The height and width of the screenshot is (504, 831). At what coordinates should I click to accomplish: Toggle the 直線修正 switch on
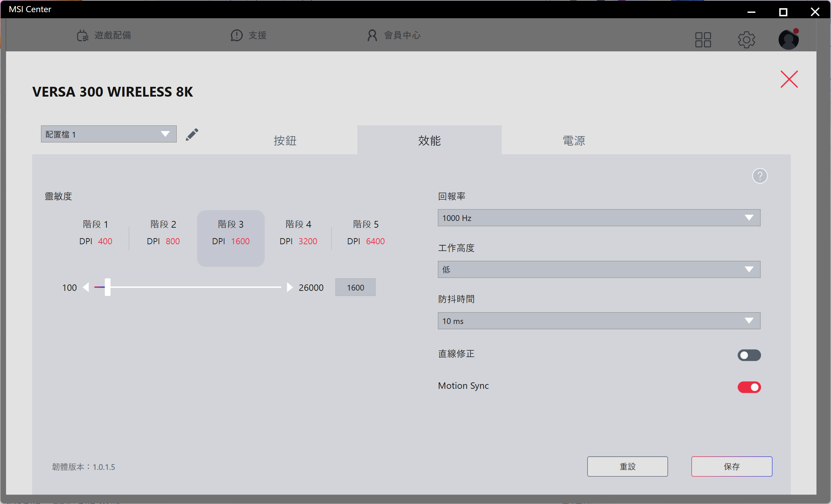[749, 355]
